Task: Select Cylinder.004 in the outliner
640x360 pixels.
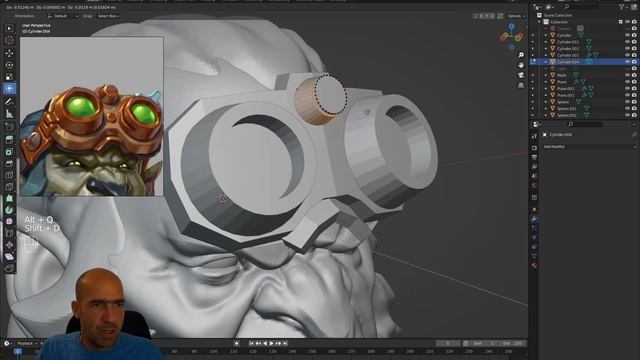Action: [x=568, y=62]
